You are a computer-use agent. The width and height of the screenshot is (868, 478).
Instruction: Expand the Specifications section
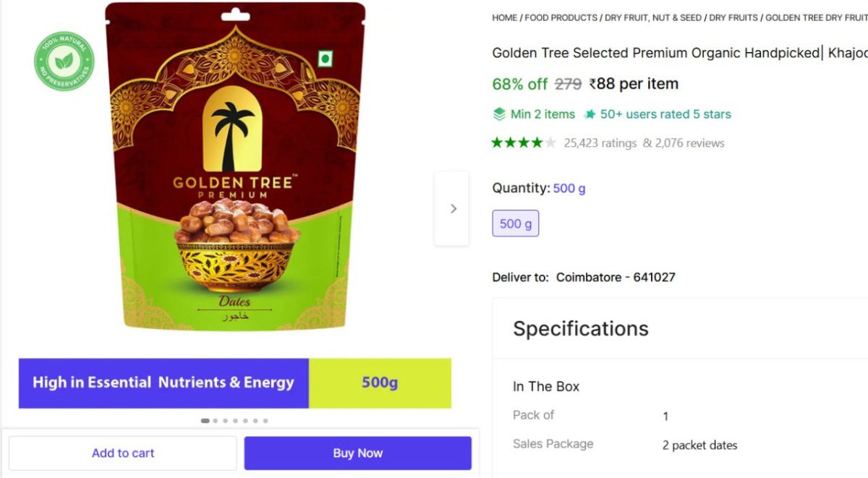(580, 329)
